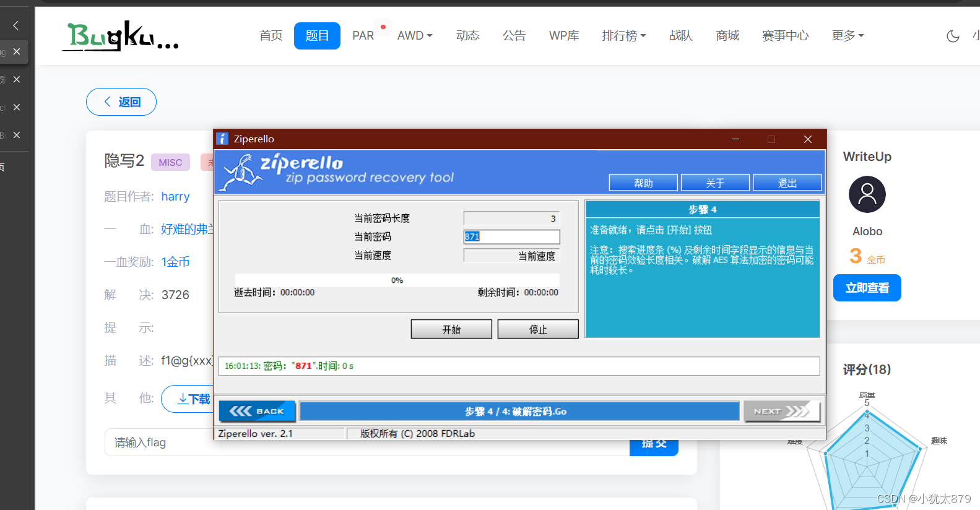Viewport: 980px width, 510px height.
Task: Click the solved count 3726
Action: tap(175, 295)
